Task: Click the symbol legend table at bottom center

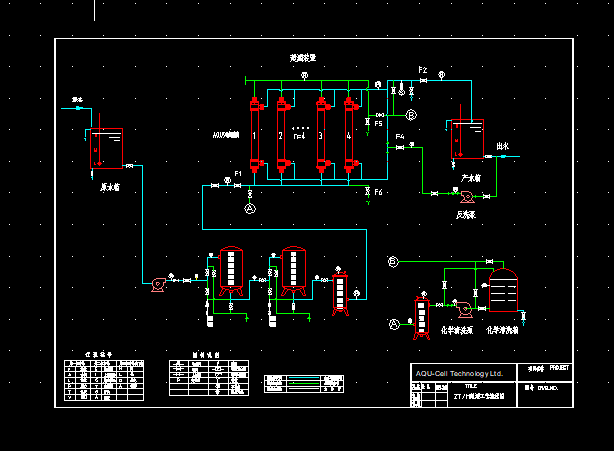Action: pos(209,378)
